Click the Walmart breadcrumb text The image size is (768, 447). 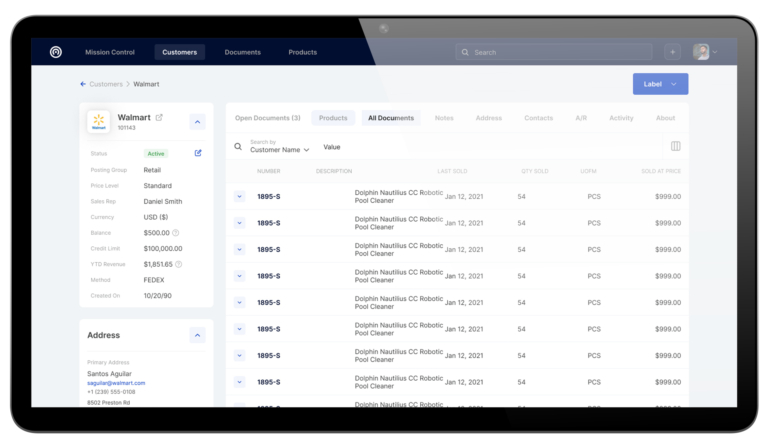click(146, 84)
